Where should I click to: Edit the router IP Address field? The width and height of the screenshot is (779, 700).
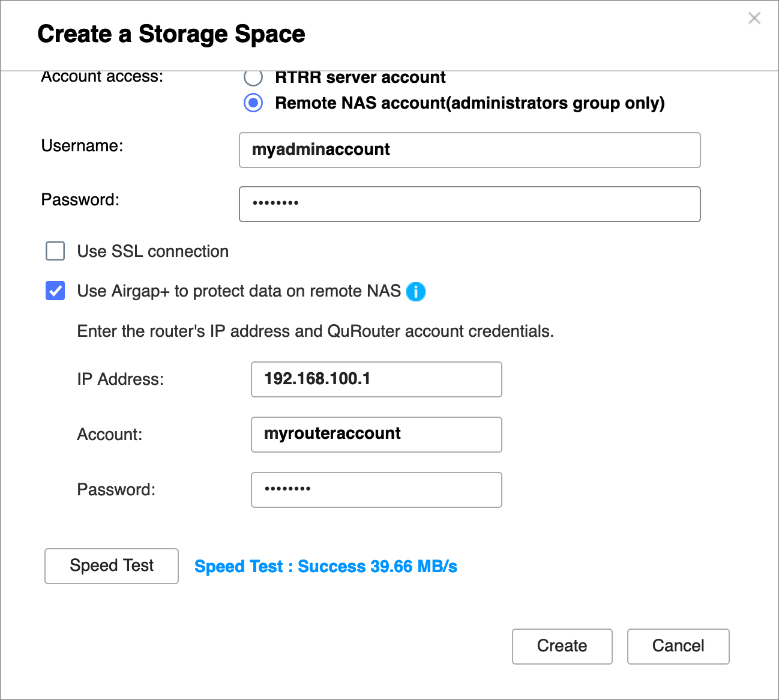click(x=376, y=379)
